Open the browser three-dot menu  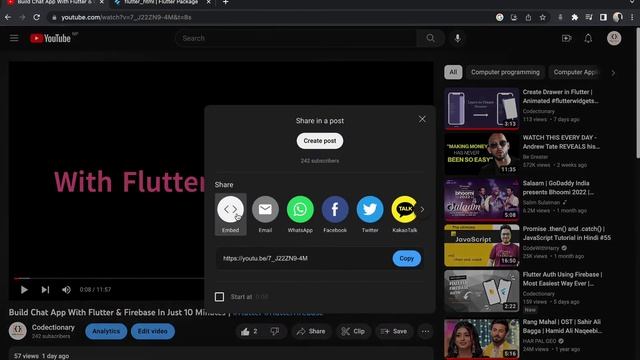[632, 17]
